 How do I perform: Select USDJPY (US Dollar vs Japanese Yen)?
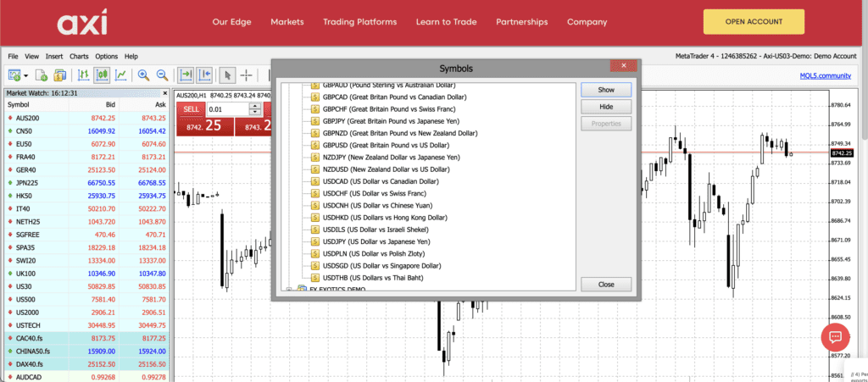(x=376, y=241)
